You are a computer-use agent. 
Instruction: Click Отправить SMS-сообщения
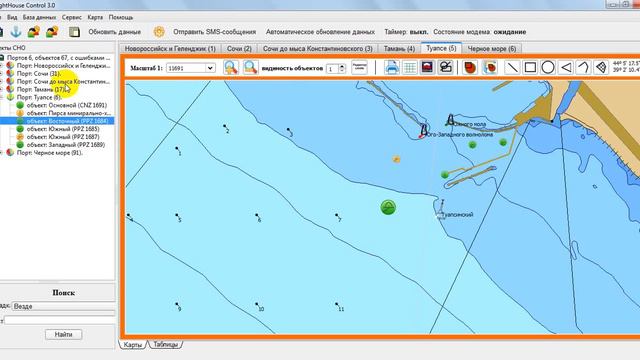pos(214,32)
